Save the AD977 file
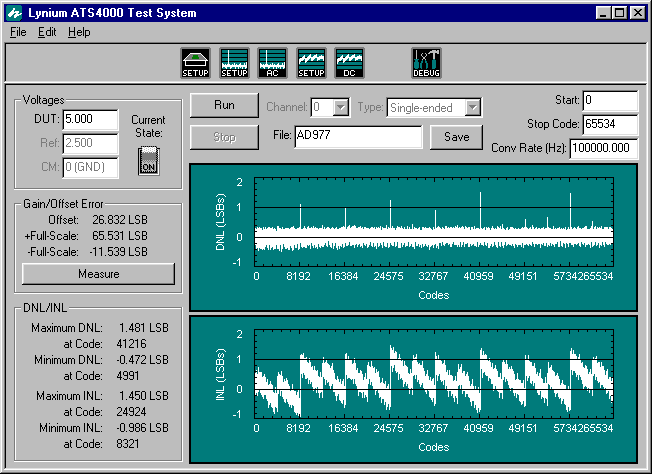Viewport: 652px width, 474px height. pyautogui.click(x=456, y=137)
